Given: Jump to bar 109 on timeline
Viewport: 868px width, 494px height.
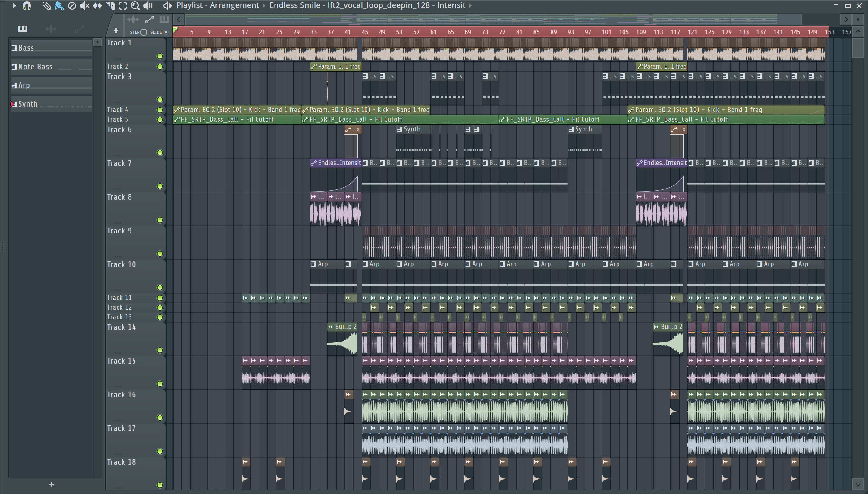Looking at the screenshot, I should [641, 32].
